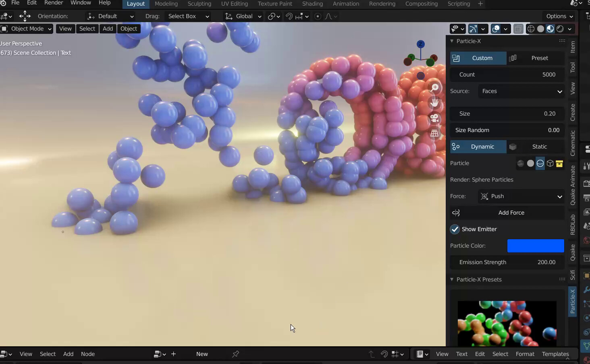Open the Render menu
Screen dimensions: 590x364
coord(54,3)
